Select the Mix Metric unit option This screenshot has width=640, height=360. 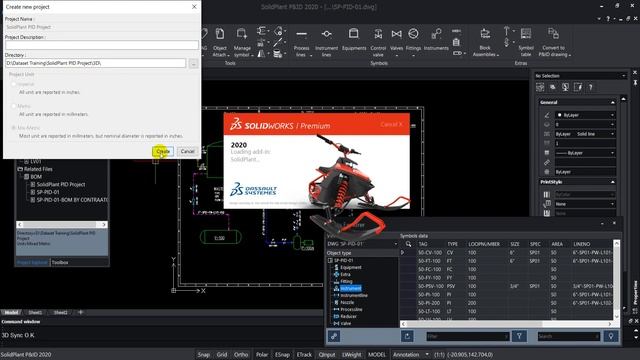tap(14, 128)
